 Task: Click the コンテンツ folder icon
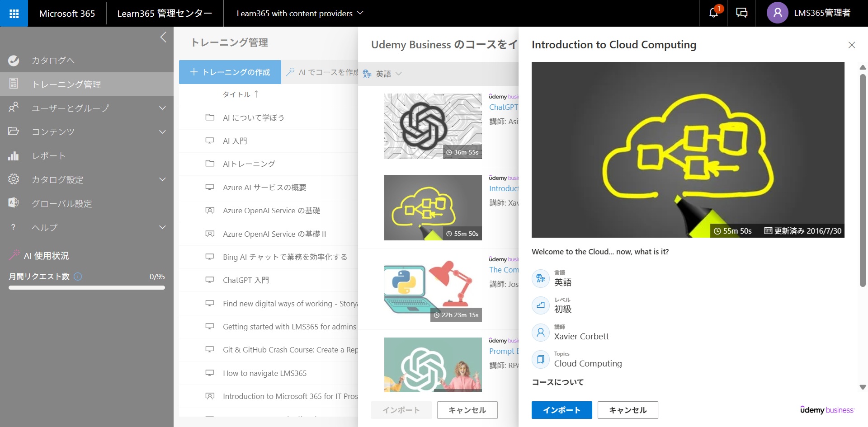14,131
